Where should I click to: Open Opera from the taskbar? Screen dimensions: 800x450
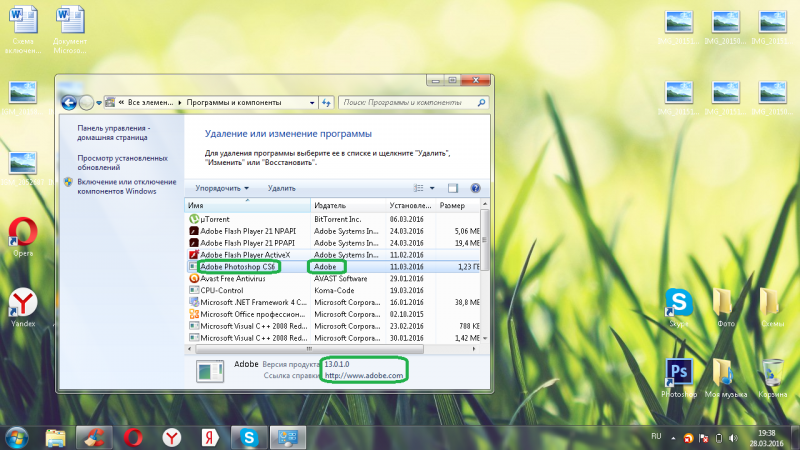(133, 438)
